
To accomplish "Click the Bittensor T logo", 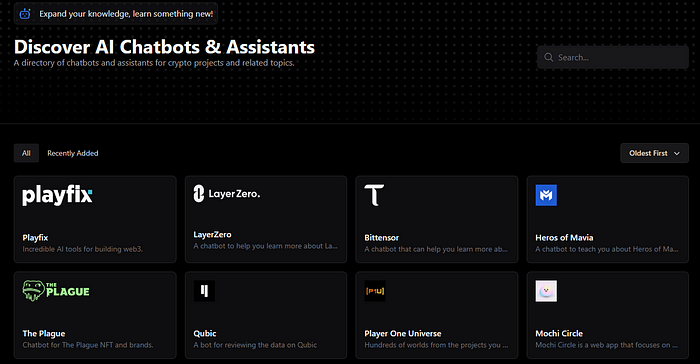I will click(374, 195).
